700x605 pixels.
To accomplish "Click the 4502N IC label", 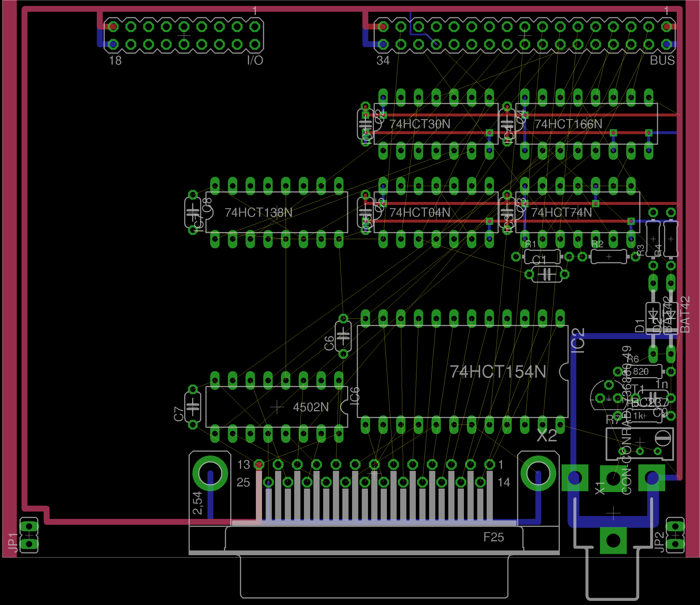I will pyautogui.click(x=310, y=407).
